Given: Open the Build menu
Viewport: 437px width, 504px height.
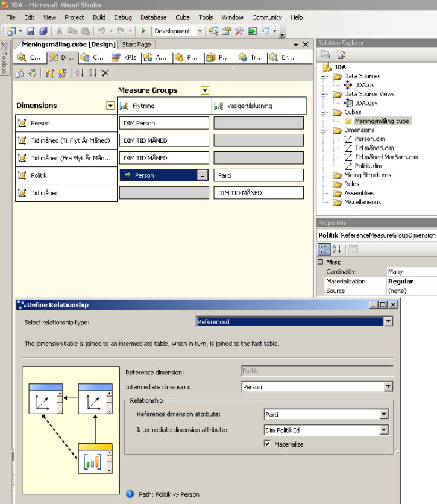Looking at the screenshot, I should tap(99, 17).
